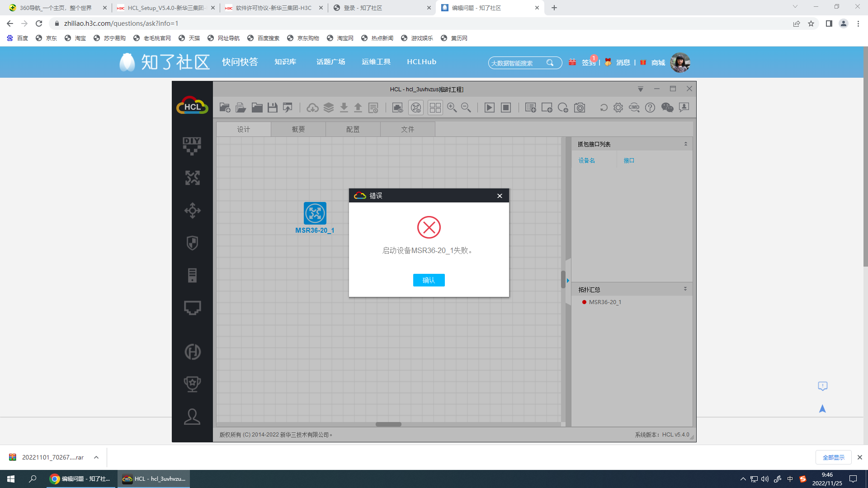Viewport: 868px width, 488px height.
Task: Click the save project icon
Action: tap(272, 108)
